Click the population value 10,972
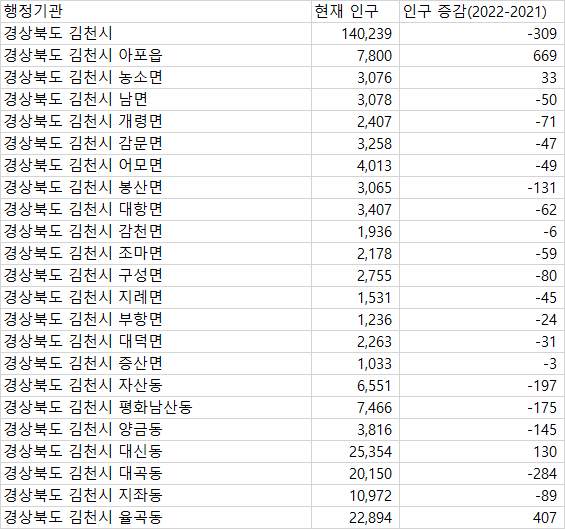The image size is (565, 529). [x=370, y=496]
